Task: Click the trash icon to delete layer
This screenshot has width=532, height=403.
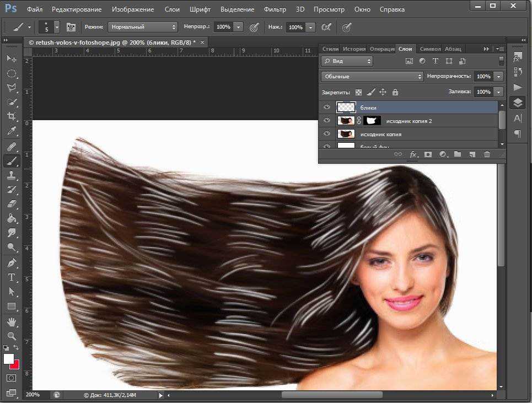Action: (487, 155)
